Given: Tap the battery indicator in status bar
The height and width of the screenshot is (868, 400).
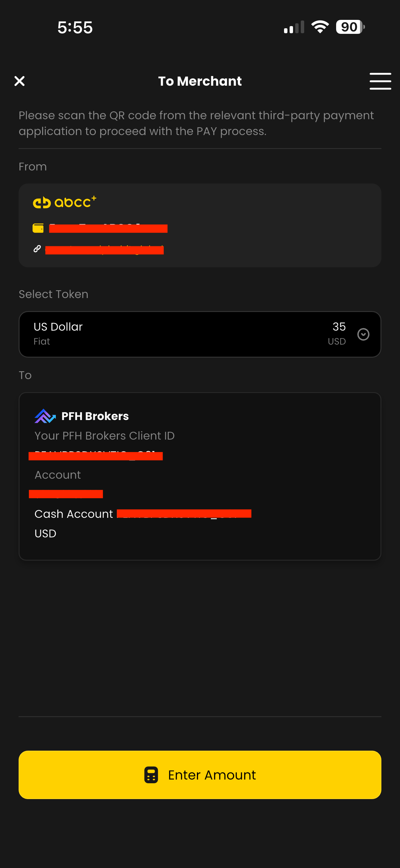Looking at the screenshot, I should pos(350,27).
